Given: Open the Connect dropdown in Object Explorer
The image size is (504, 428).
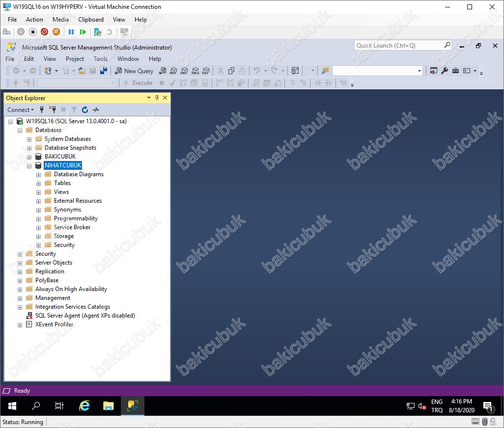Looking at the screenshot, I should pos(21,110).
